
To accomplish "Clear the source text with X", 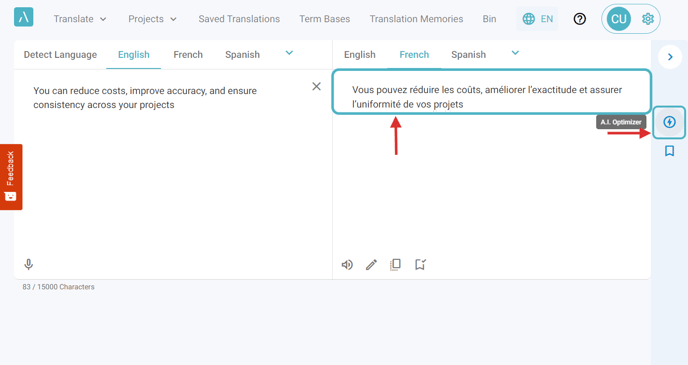I will click(x=316, y=86).
